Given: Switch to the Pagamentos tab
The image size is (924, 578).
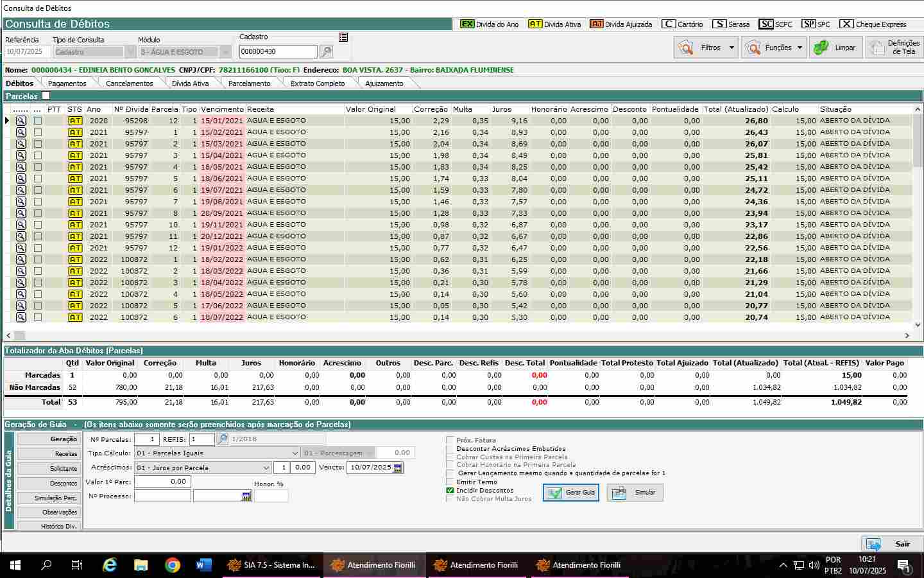Looking at the screenshot, I should 67,83.
